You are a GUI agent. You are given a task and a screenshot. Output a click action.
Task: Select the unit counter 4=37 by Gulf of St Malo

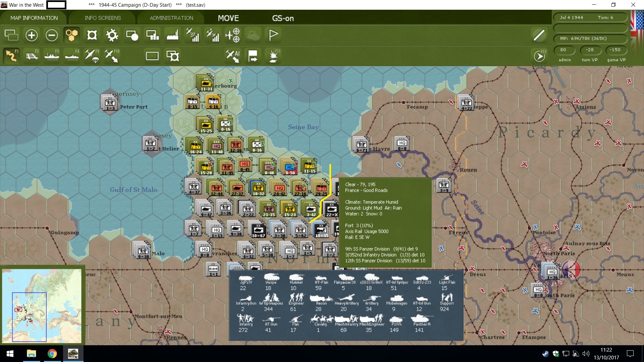[x=194, y=186]
